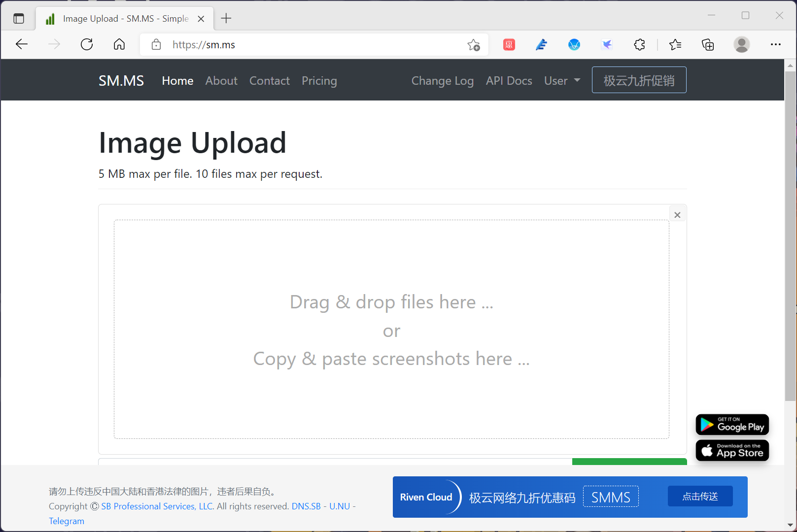The width and height of the screenshot is (797, 532).
Task: Open the Telegram link in the footer
Action: 66,521
